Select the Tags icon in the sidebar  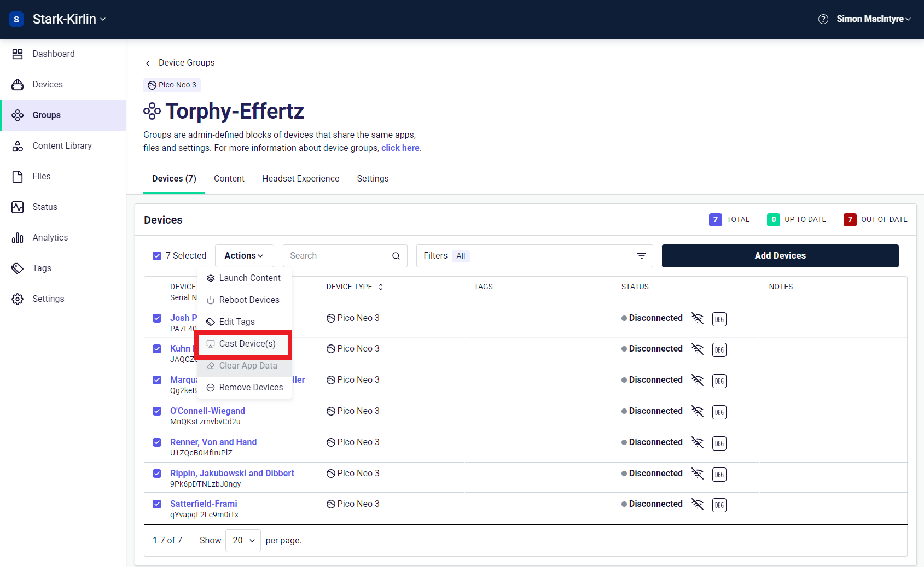point(17,268)
